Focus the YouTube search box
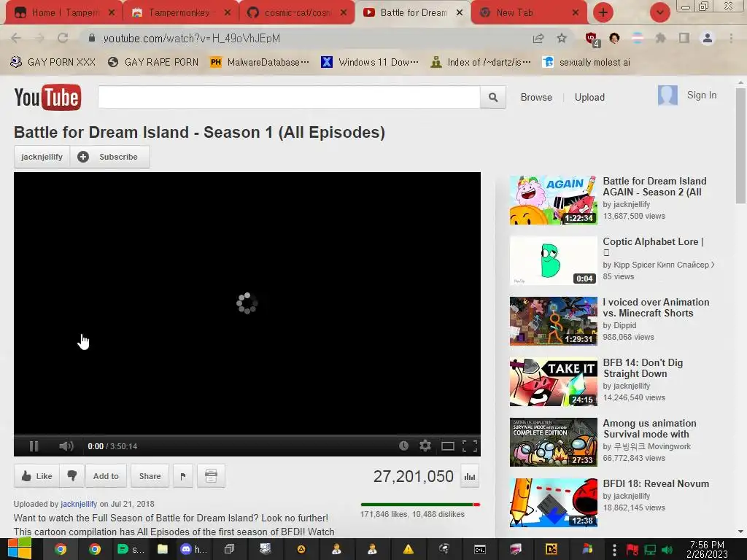Screen dimensions: 747x560 point(289,97)
